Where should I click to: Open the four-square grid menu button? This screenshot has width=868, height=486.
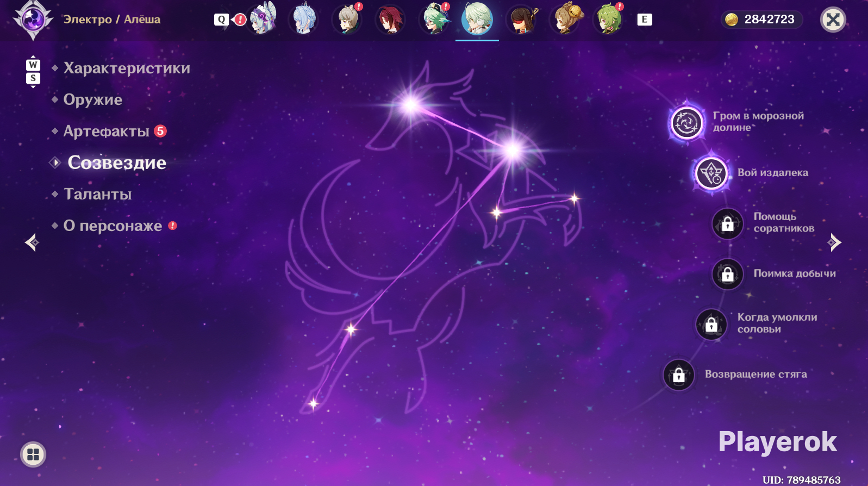tap(33, 454)
